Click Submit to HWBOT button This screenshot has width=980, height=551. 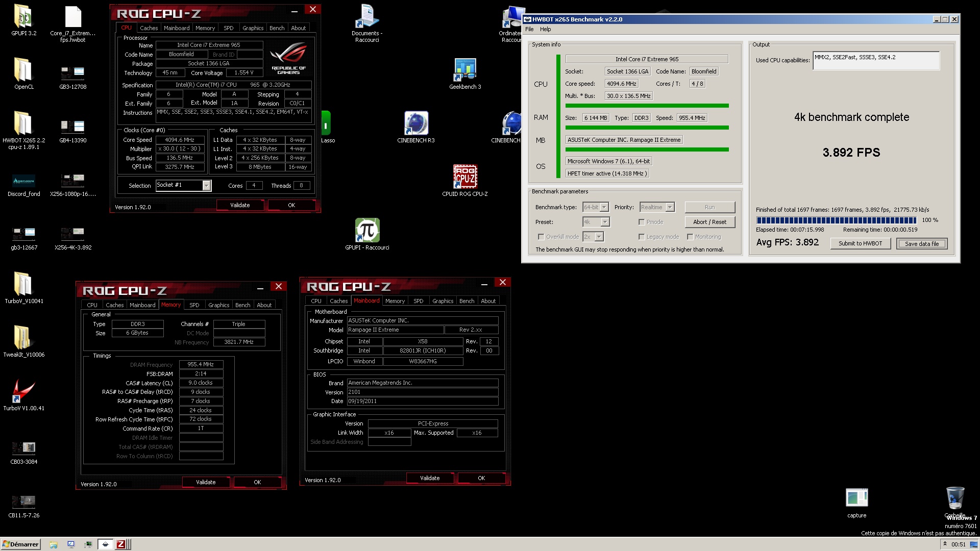pos(861,243)
